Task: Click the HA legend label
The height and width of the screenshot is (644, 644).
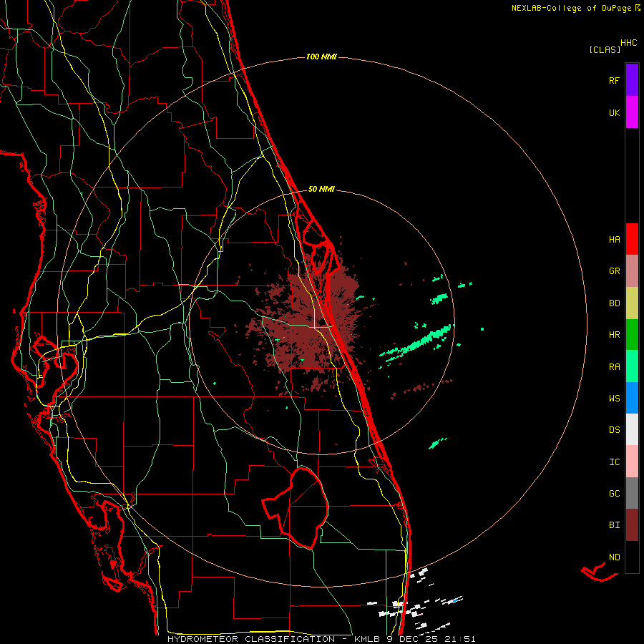Action: click(614, 240)
